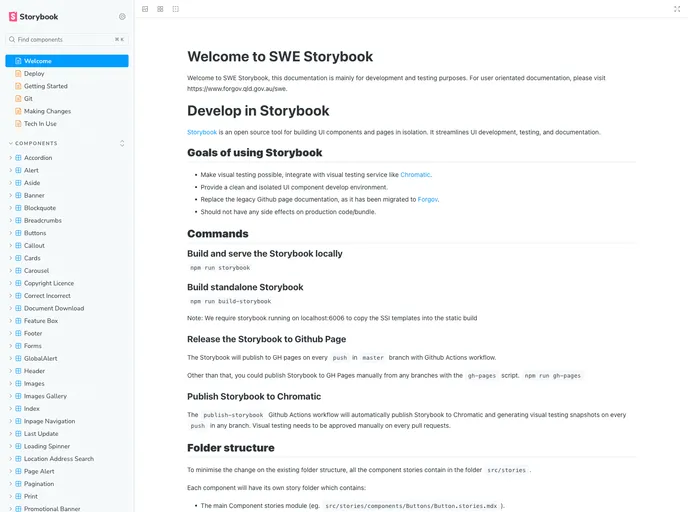This screenshot has width=688, height=512.
Task: Expand the Aside component chevron
Action: [11, 183]
